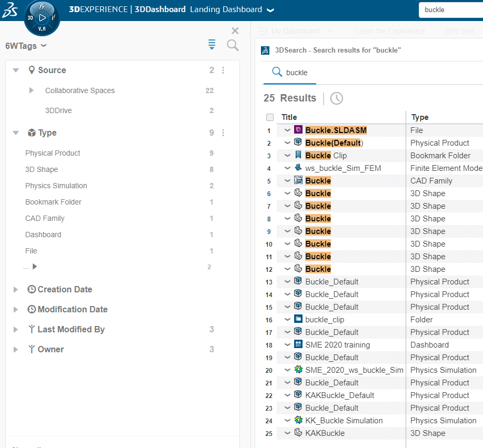This screenshot has width=483, height=448.
Task: Open row menu chevron for Buckle.SLDASM
Action: [x=287, y=130]
